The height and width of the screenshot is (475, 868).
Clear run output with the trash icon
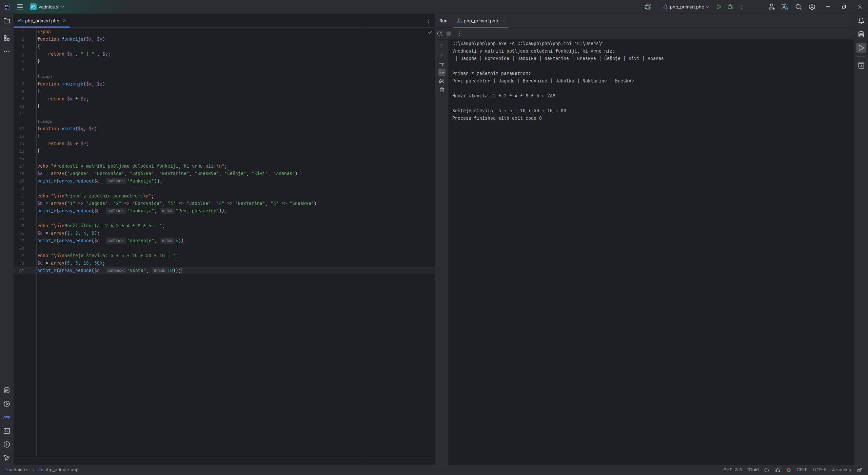(x=441, y=90)
